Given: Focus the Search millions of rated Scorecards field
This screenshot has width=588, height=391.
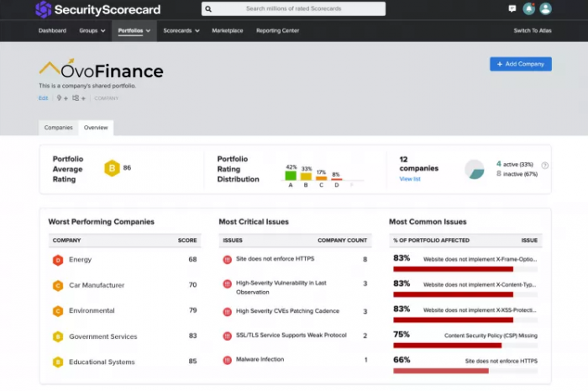Looking at the screenshot, I should click(x=293, y=8).
